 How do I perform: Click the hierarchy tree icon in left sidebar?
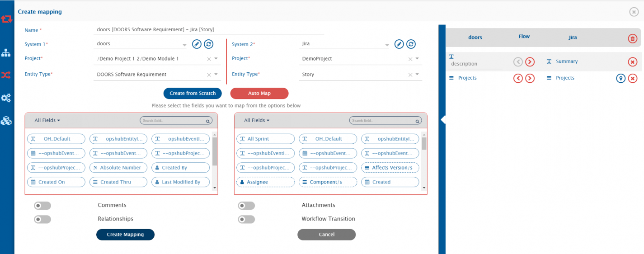6,53
